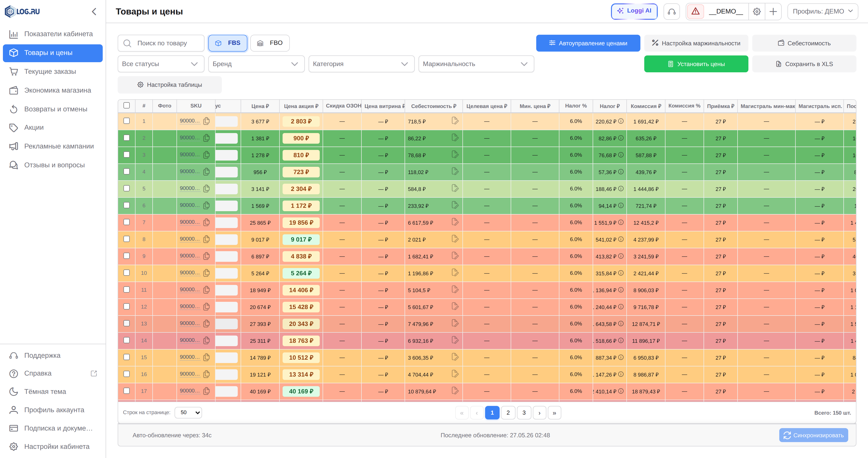Click the red warning triangle icon

point(695,12)
